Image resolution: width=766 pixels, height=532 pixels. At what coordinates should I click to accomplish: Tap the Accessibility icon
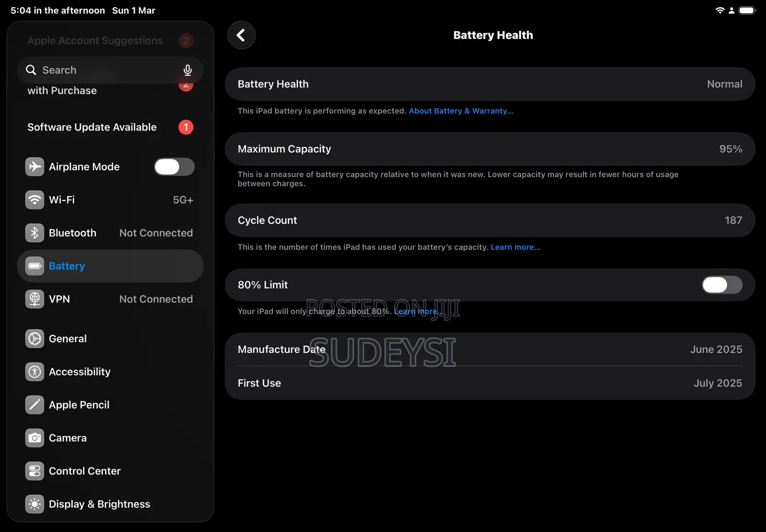34,372
